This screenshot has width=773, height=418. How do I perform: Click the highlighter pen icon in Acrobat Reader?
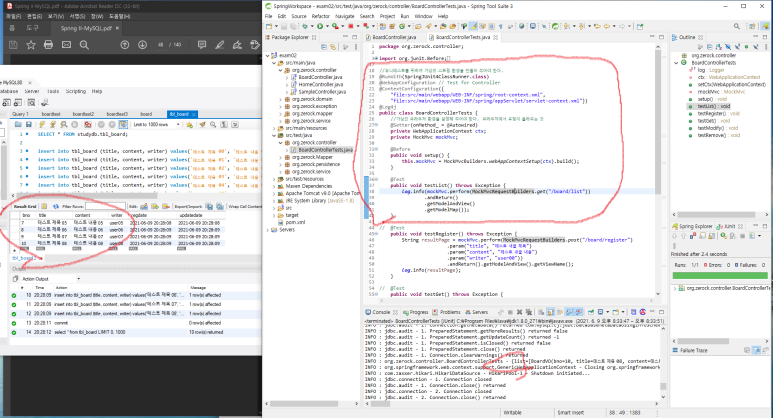click(219, 45)
